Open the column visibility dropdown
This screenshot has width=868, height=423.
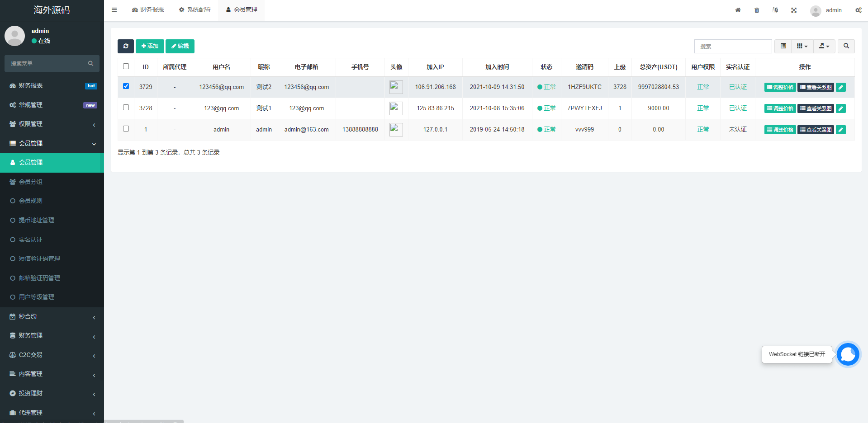coord(802,46)
